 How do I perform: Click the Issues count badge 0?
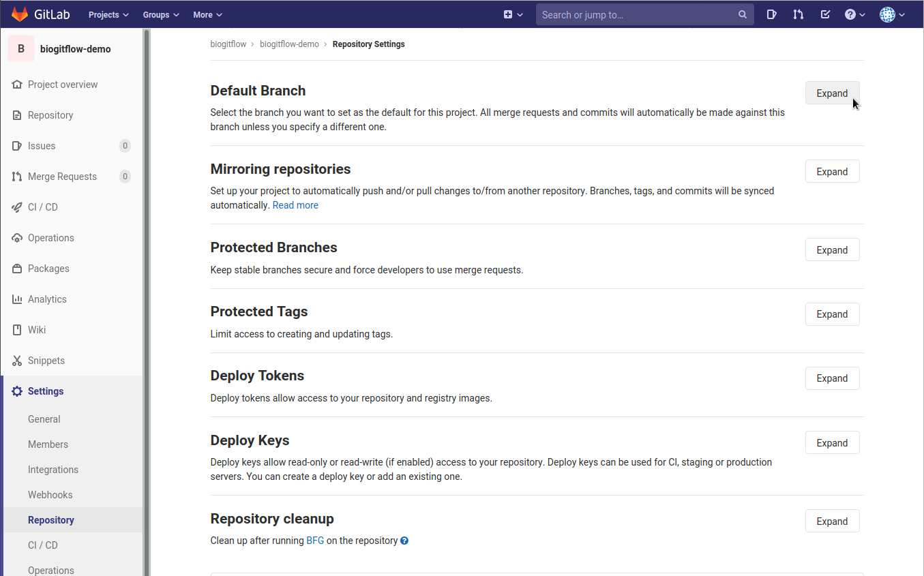[125, 146]
